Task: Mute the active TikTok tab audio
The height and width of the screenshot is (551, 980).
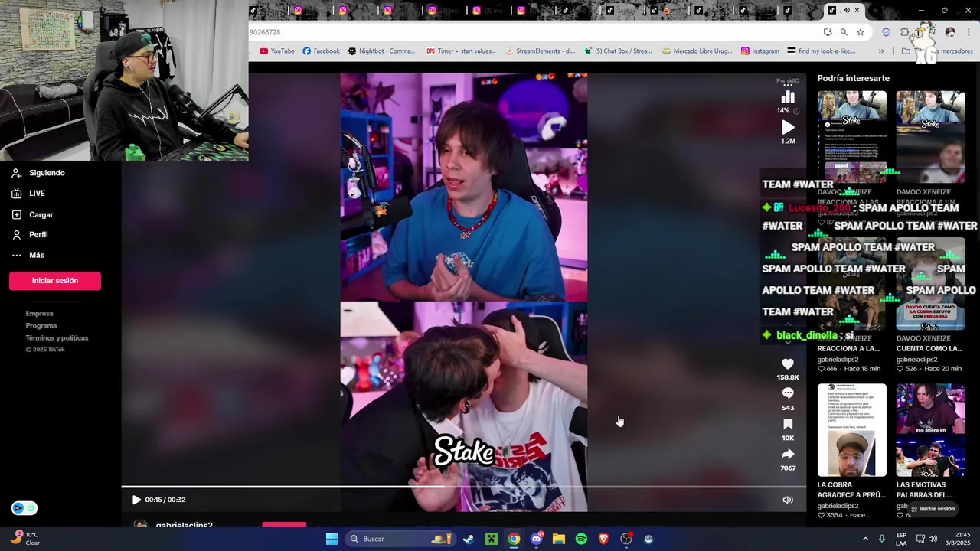Action: 846,11
